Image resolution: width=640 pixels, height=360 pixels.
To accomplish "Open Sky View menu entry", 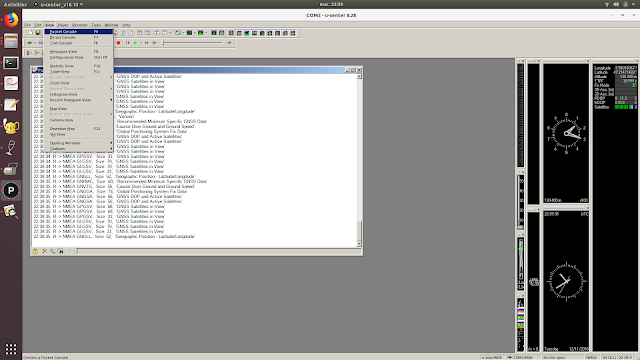I will tap(78, 134).
